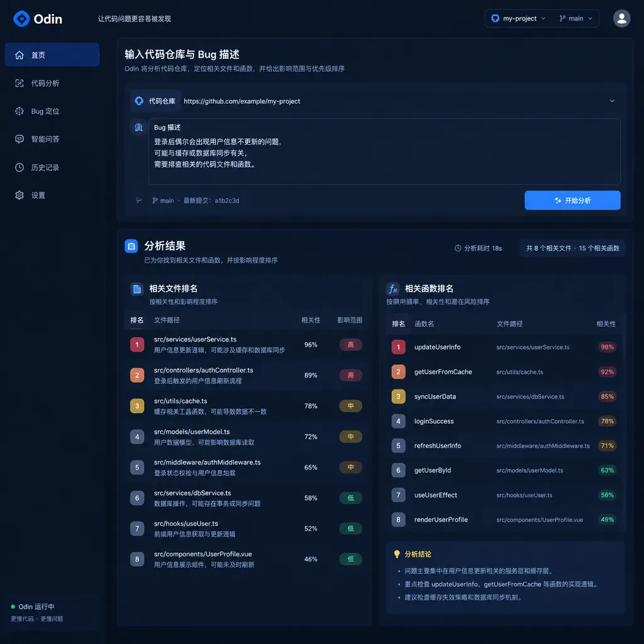
Task: Select the getUserFromCache function name
Action: coord(443,372)
